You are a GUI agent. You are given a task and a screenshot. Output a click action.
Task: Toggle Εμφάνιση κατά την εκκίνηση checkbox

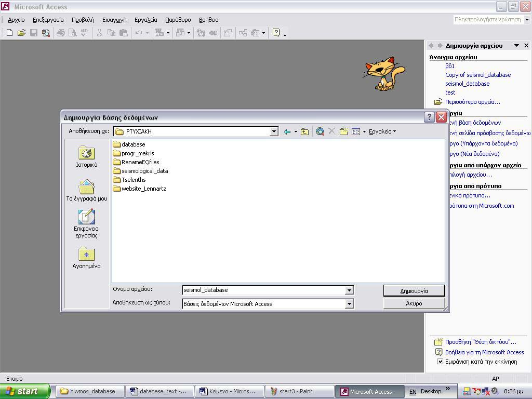coord(440,362)
